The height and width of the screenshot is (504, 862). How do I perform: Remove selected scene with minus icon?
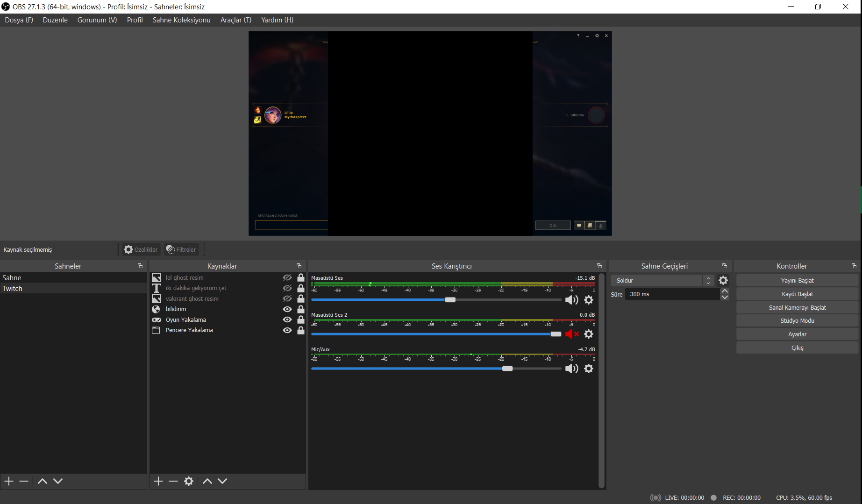tap(24, 481)
